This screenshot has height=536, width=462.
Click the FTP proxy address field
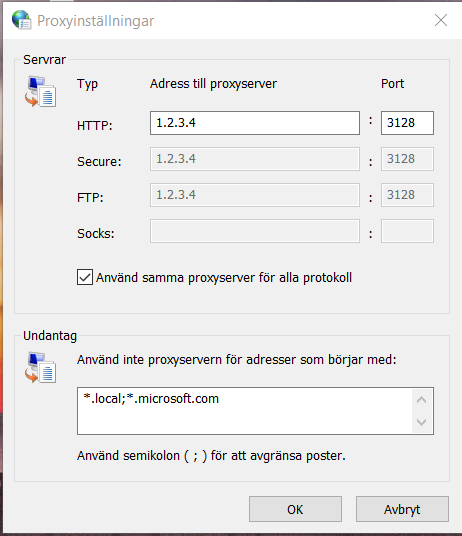click(255, 195)
